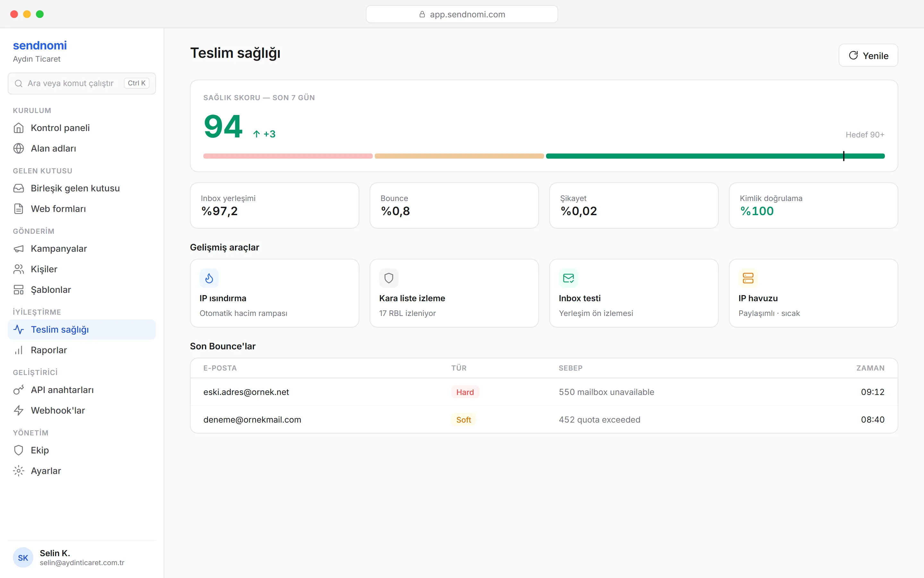
Task: Click the Raporlar bar chart icon
Action: coord(18,350)
